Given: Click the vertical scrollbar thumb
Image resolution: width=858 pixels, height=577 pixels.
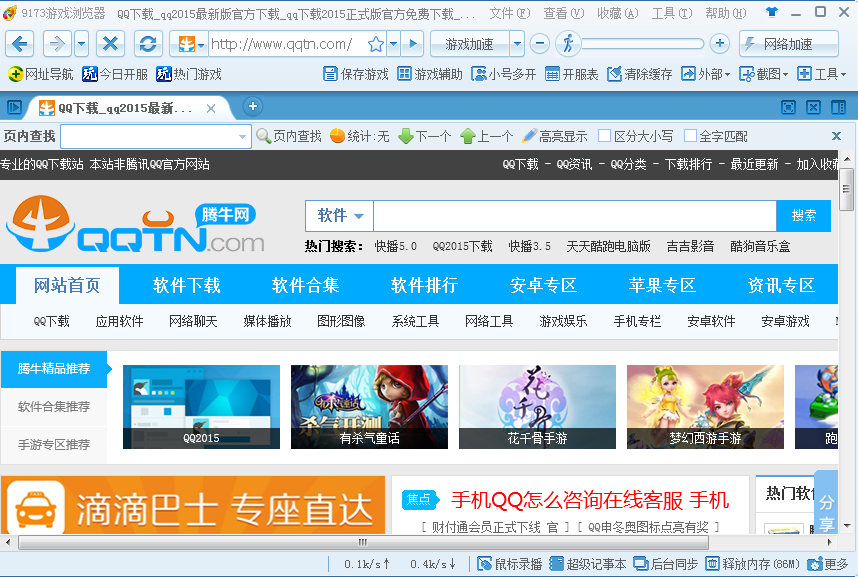Looking at the screenshot, I should click(x=847, y=189).
